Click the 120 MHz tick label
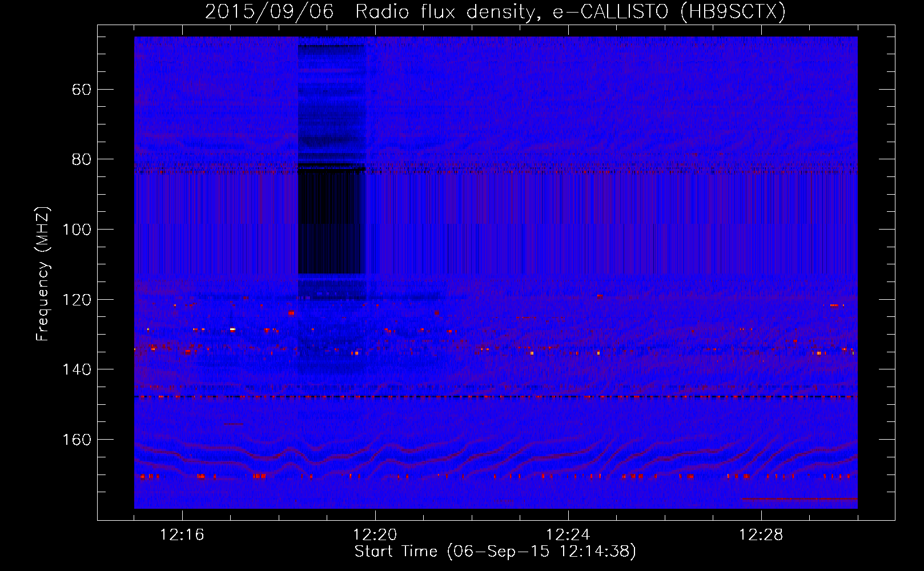 tap(77, 300)
